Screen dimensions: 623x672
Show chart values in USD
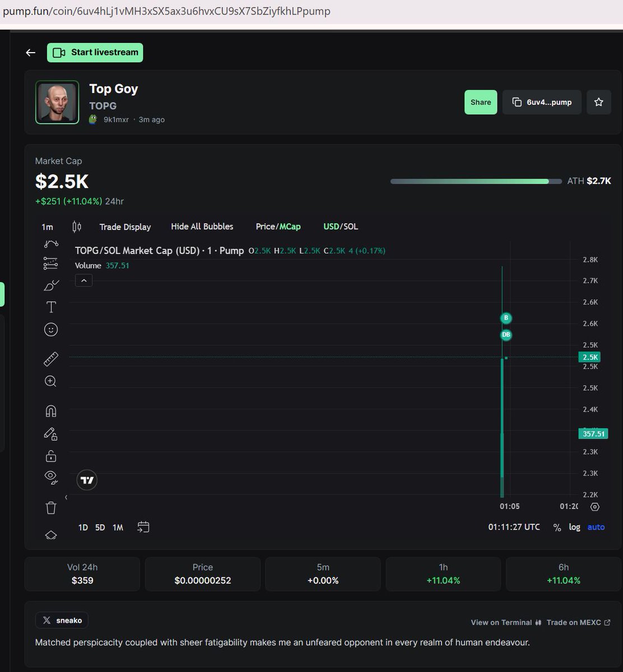click(331, 226)
